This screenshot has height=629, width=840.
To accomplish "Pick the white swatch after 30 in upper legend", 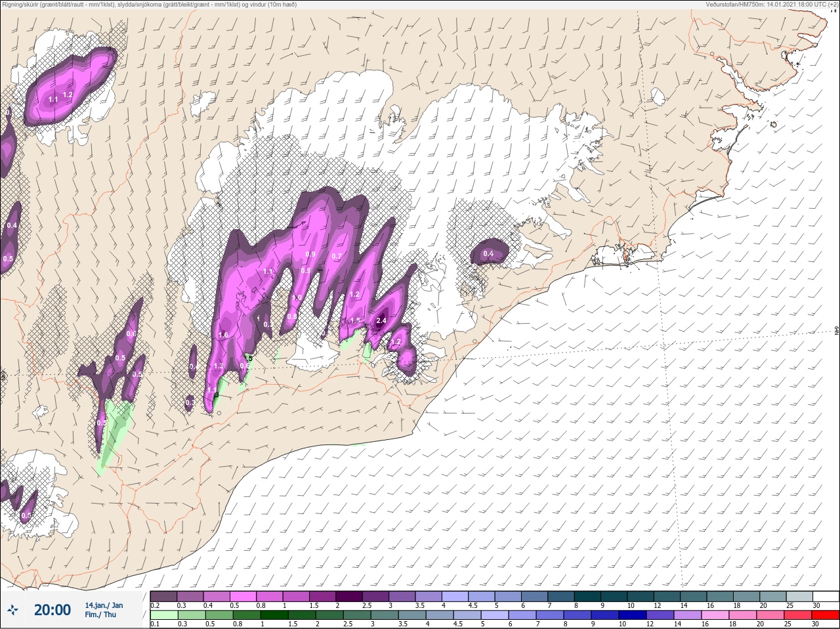I will point(828,596).
